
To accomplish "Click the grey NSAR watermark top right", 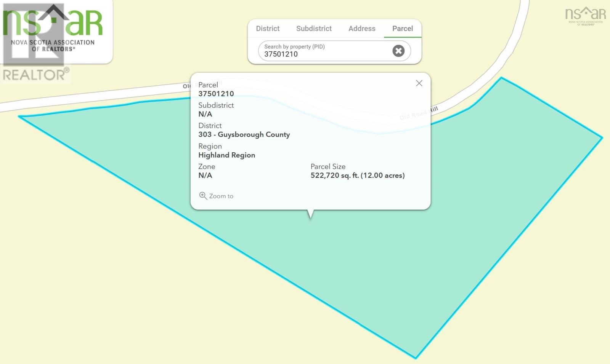I will pyautogui.click(x=585, y=15).
